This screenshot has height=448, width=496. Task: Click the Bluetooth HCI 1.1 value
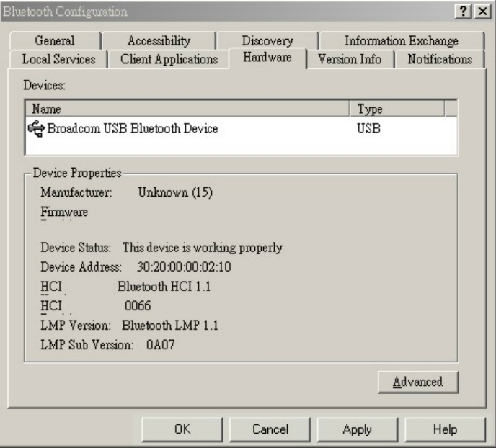tap(164, 287)
